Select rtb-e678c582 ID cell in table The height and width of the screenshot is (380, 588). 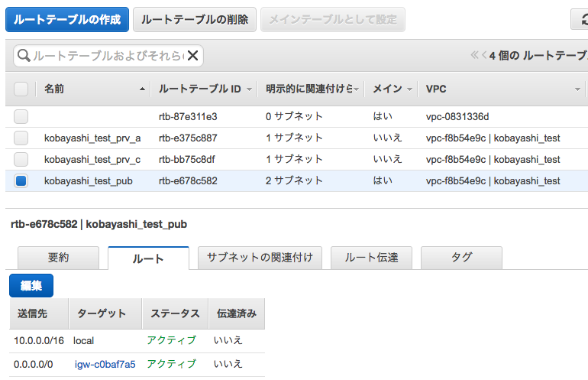(x=188, y=180)
